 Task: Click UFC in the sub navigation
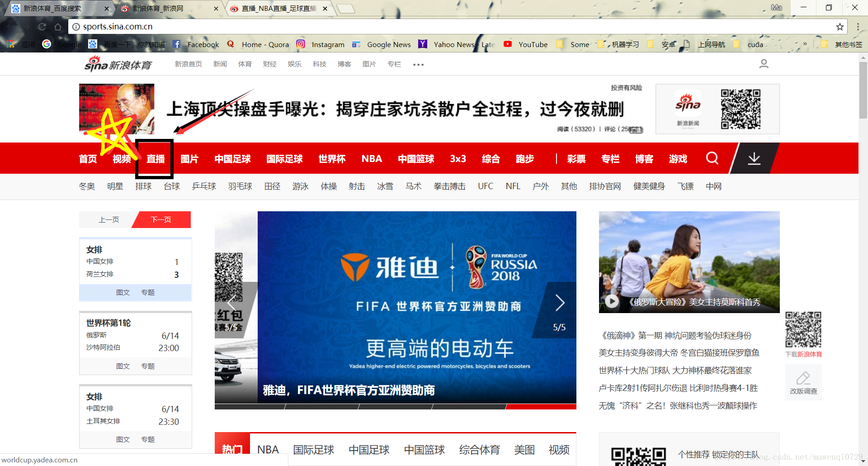[x=486, y=186]
